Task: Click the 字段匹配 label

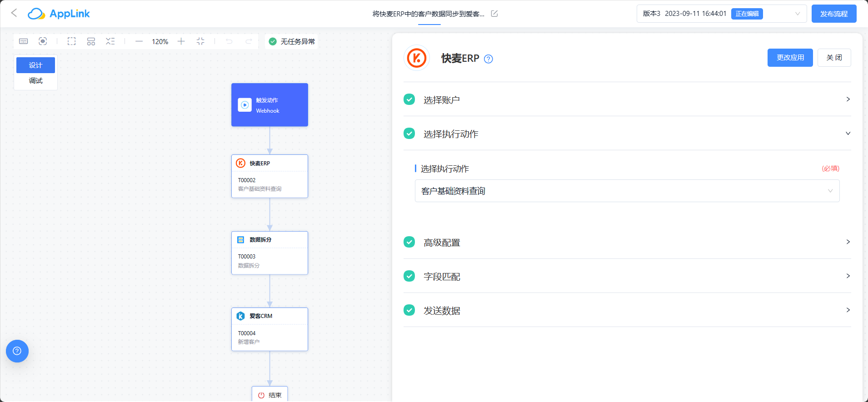Action: [x=442, y=277]
